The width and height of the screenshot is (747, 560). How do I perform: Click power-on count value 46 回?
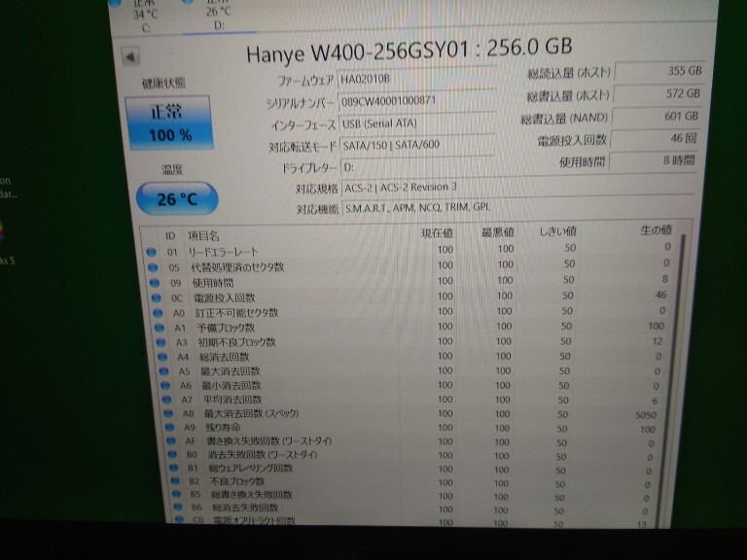click(655, 139)
